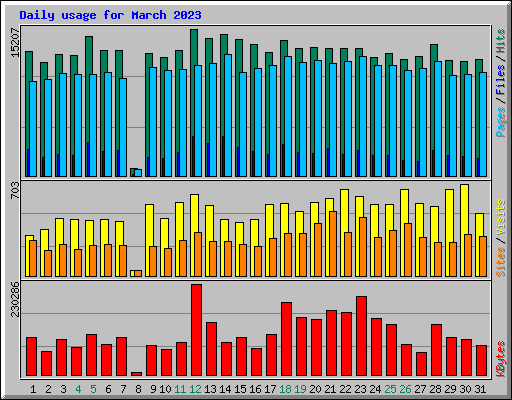Click green weekend day label 12

[x=195, y=389]
